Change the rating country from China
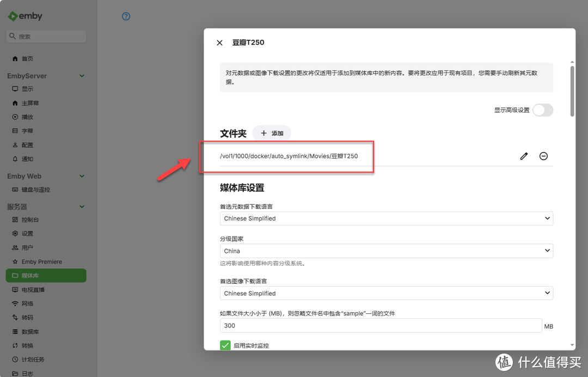Screen dimensions: 588x377 tap(387, 251)
